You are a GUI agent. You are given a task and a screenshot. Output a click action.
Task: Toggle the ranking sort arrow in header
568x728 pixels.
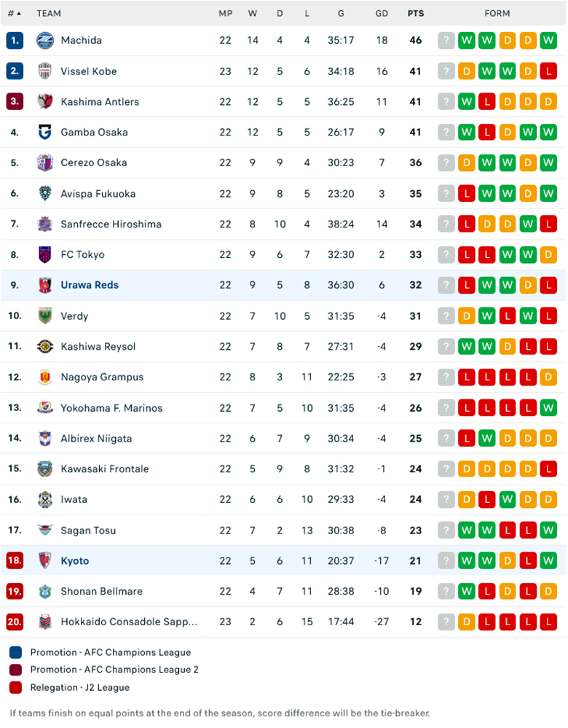tap(18, 13)
